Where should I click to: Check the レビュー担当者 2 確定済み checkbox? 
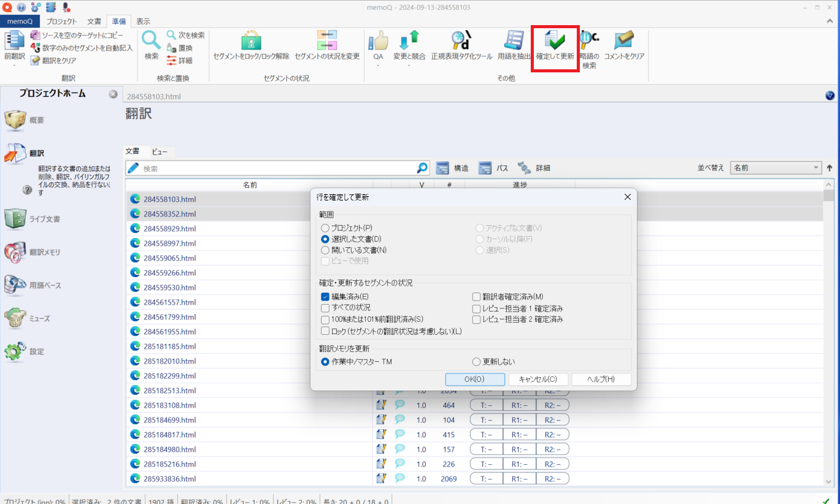pyautogui.click(x=476, y=319)
